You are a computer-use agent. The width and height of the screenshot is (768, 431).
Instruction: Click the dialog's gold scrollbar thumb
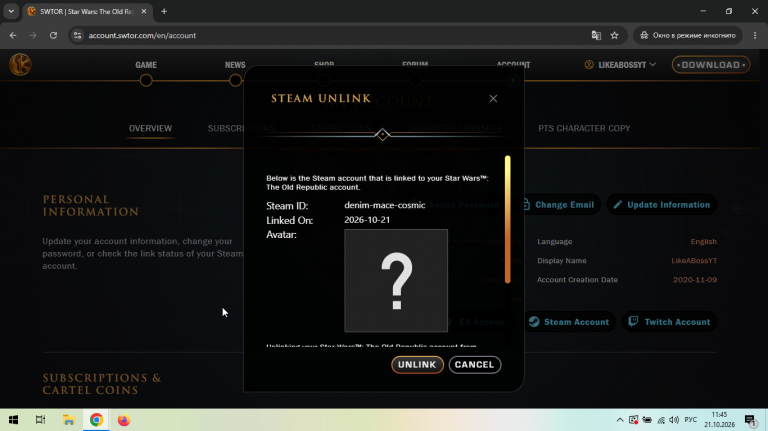(x=507, y=219)
